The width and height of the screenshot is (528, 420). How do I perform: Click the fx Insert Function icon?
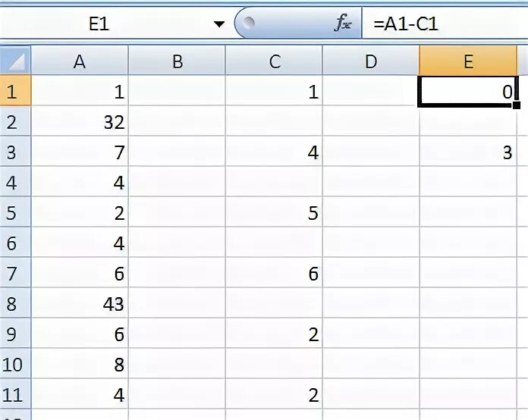pos(343,24)
